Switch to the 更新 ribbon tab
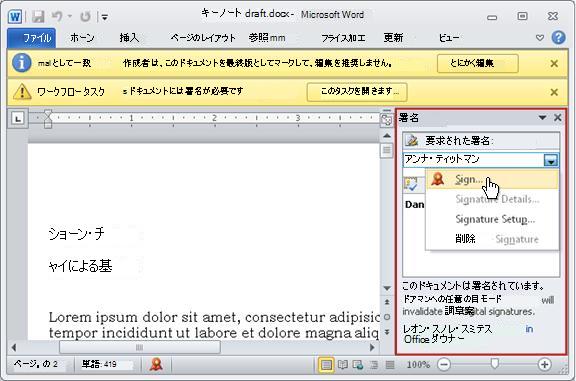 pyautogui.click(x=393, y=37)
